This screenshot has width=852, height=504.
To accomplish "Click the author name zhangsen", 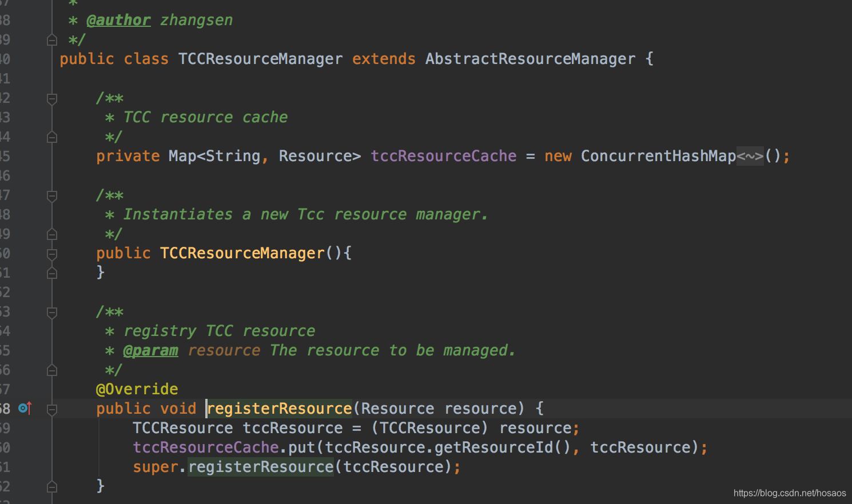I will (x=196, y=20).
